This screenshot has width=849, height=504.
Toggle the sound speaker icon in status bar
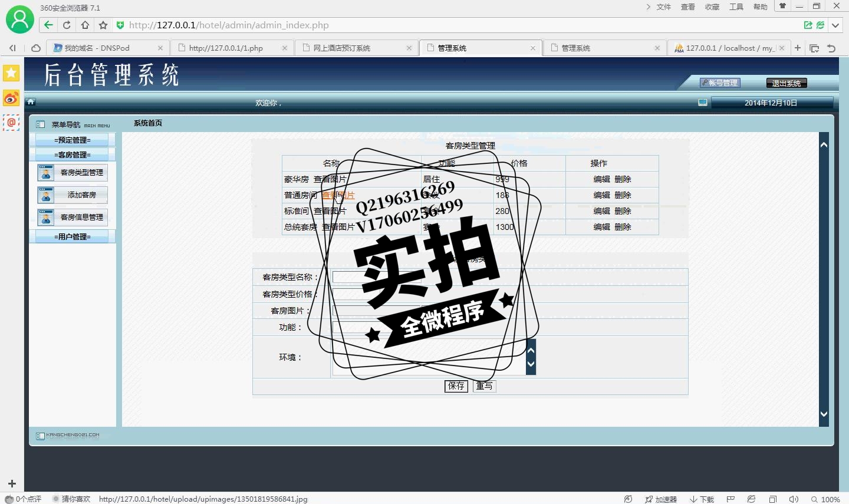[794, 499]
